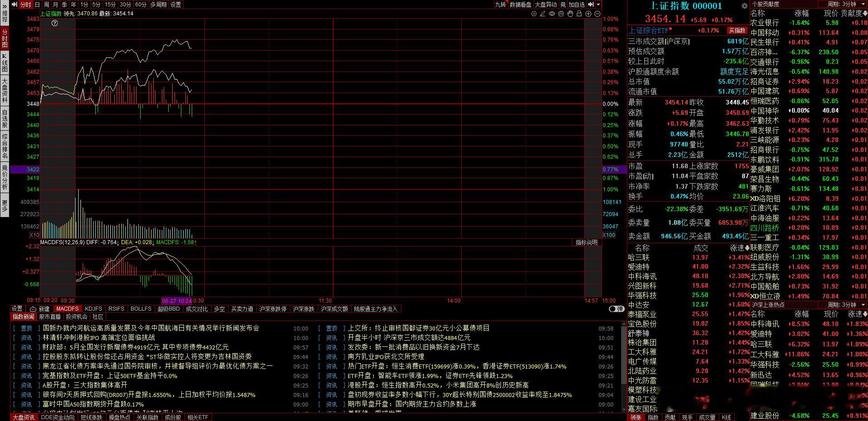Click 指标说明 button on MACD panel

(586, 242)
